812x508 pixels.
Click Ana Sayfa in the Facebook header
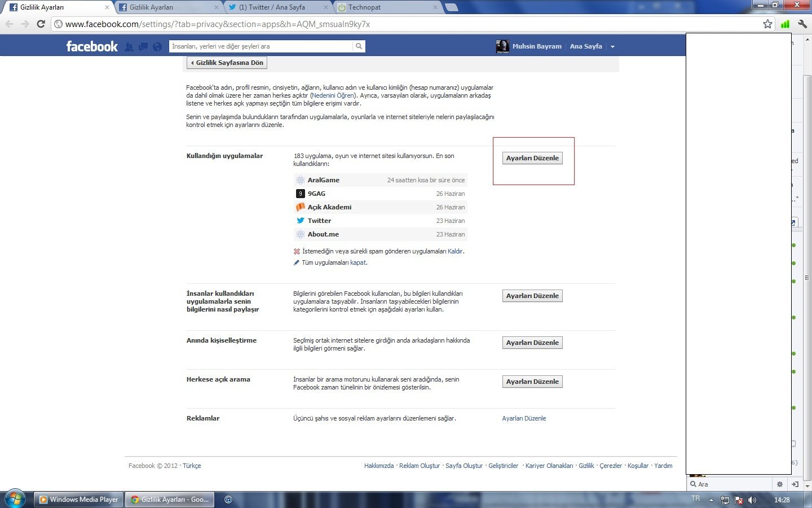tap(586, 46)
